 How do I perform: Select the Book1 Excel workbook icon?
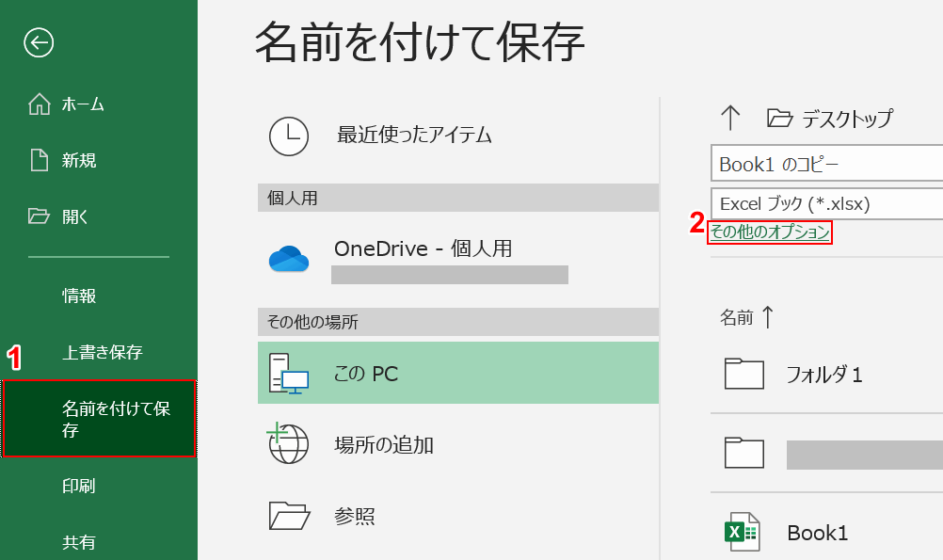point(743,533)
